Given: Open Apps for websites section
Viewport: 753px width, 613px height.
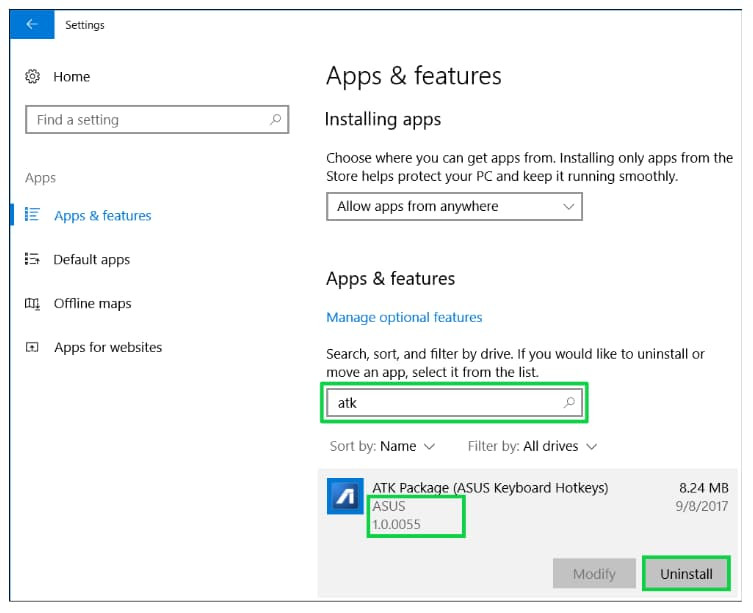Looking at the screenshot, I should click(x=108, y=347).
